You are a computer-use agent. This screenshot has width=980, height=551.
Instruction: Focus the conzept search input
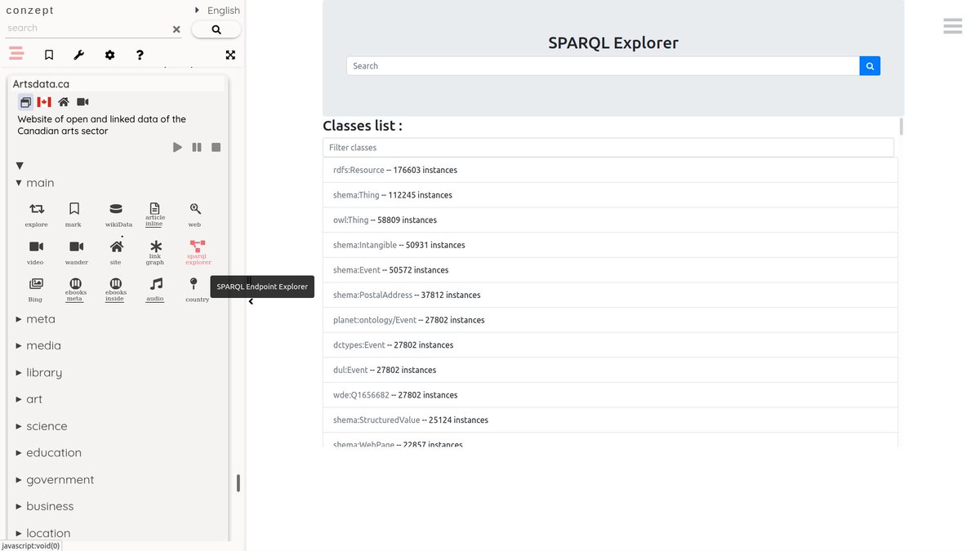(x=87, y=28)
